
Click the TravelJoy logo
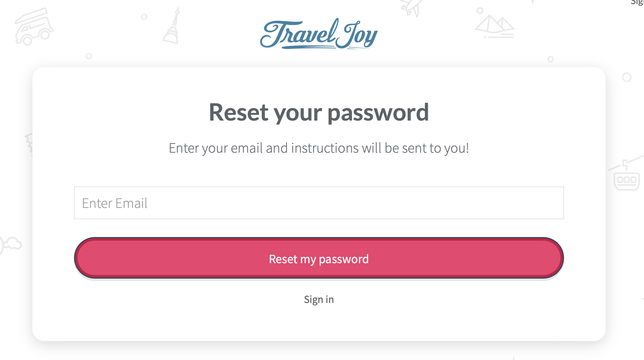tap(319, 34)
